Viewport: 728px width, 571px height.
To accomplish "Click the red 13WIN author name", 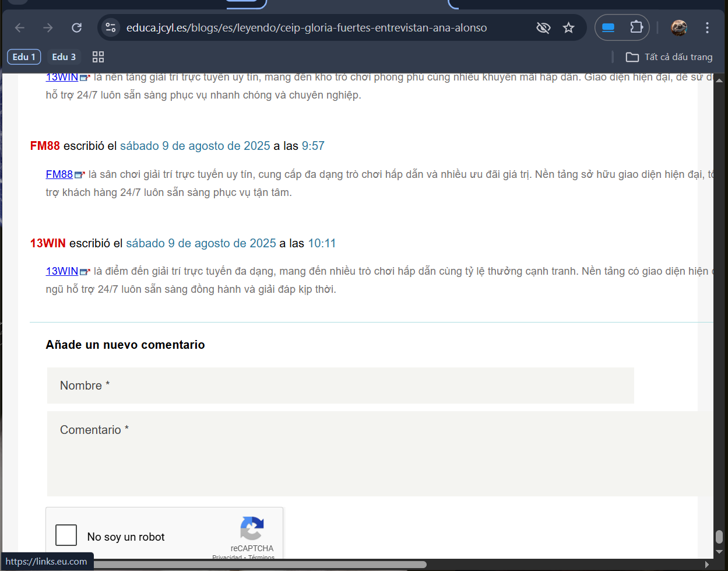I will (x=48, y=243).
